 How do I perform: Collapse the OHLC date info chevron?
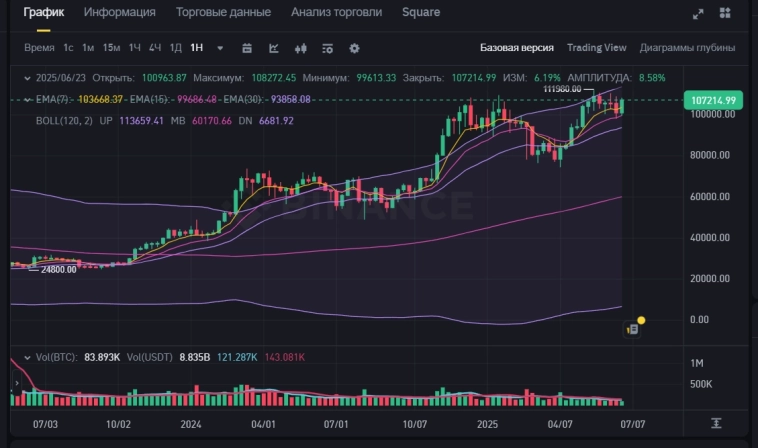(27, 78)
